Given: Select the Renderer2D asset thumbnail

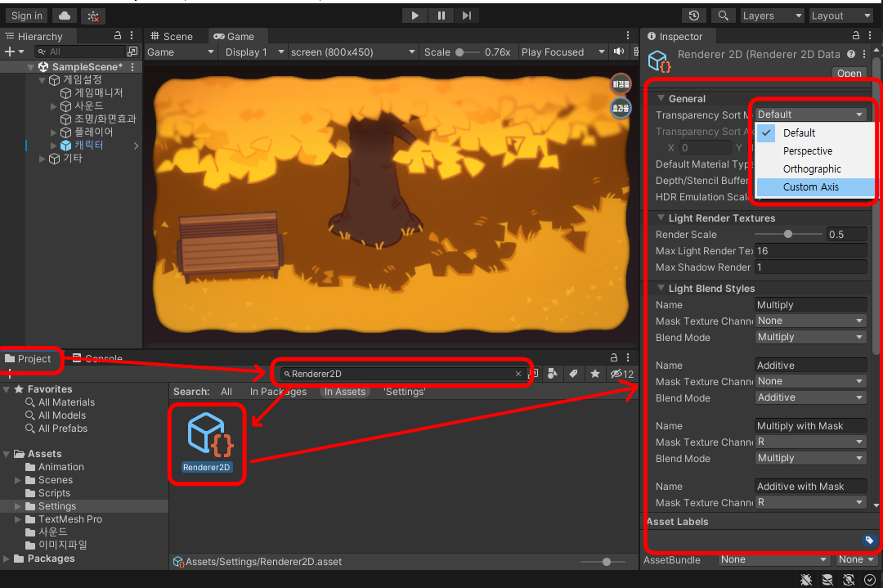Looking at the screenshot, I should click(x=207, y=442).
